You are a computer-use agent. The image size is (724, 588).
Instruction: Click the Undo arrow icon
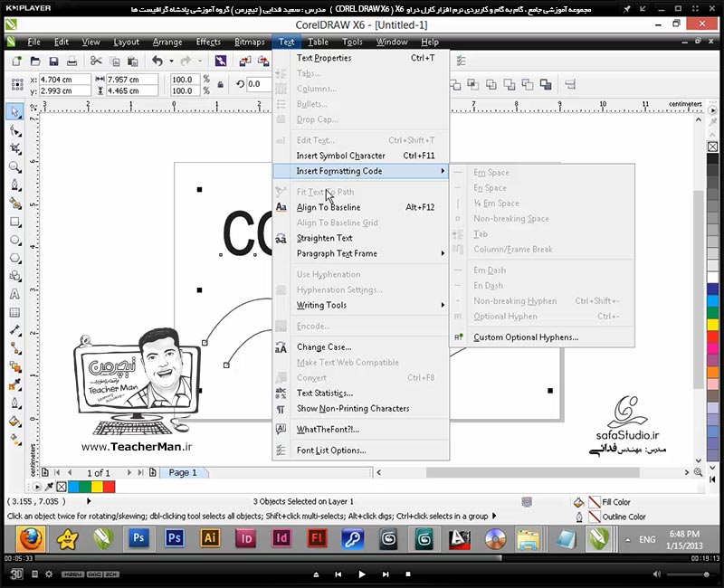tap(157, 61)
